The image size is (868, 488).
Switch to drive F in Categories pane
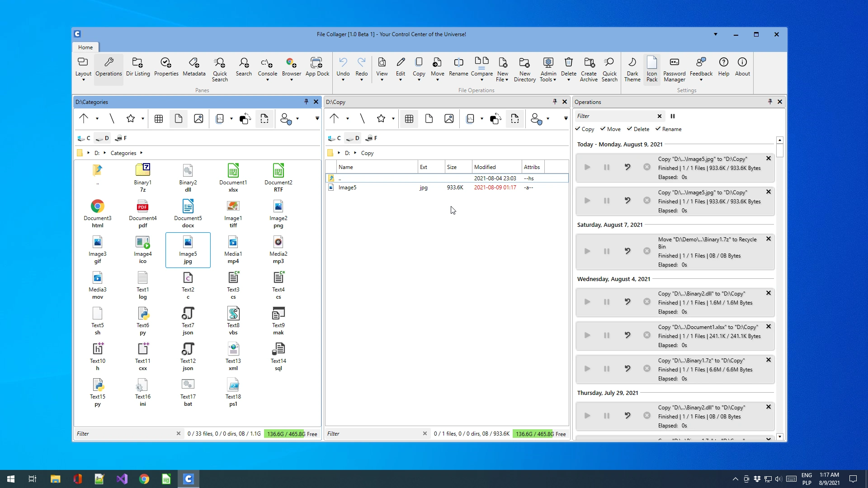(x=121, y=138)
